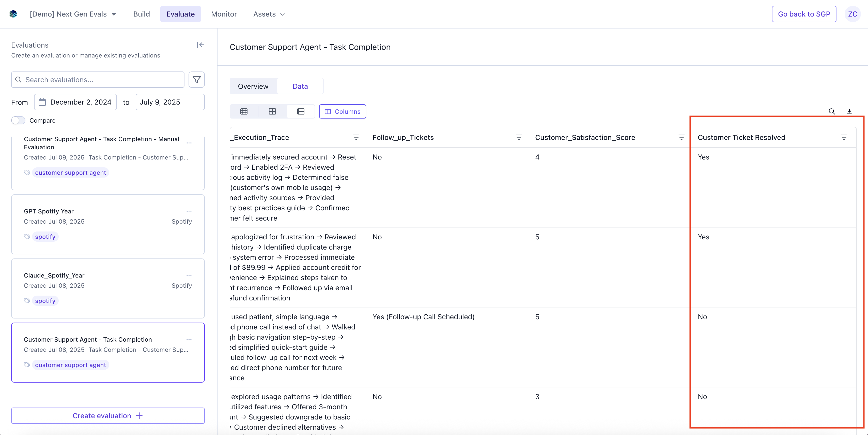This screenshot has width=868, height=435.
Task: Go to the Build tab
Action: coord(142,14)
